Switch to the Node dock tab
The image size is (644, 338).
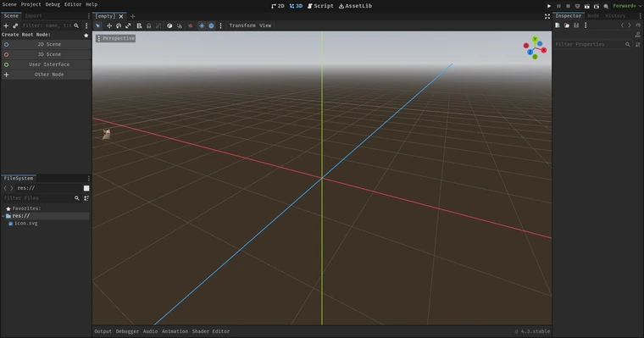(x=593, y=16)
